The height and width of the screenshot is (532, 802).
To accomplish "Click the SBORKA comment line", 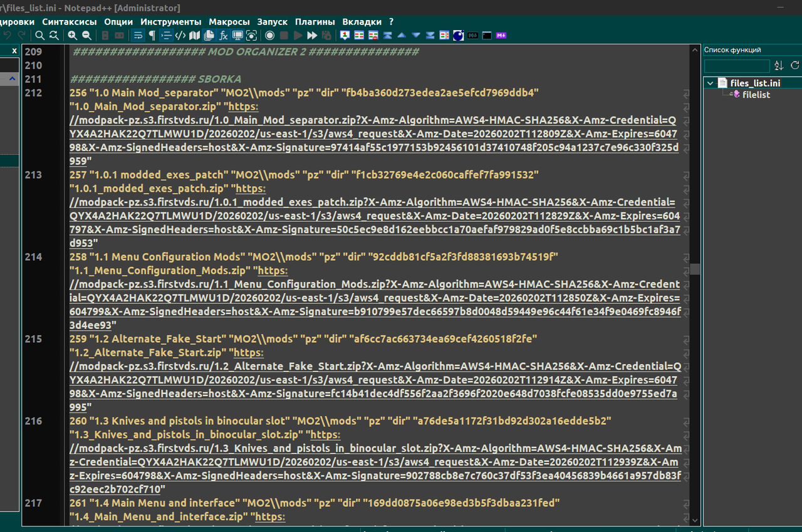I will point(157,79).
